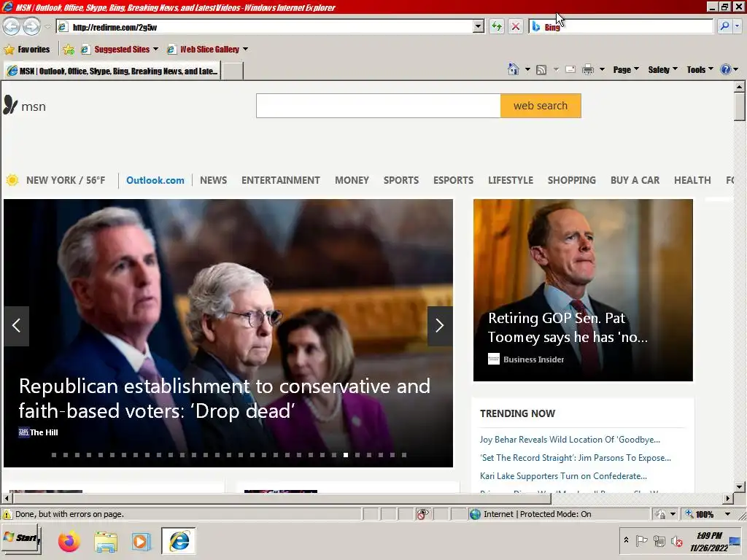
Task: Expand the address bar history dropdown
Action: point(479,27)
